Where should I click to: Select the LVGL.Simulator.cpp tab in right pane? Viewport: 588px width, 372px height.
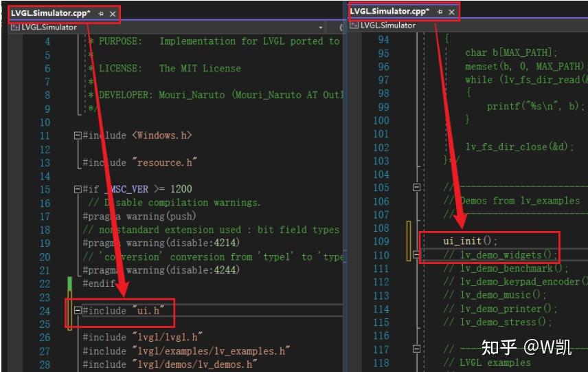tap(389, 12)
